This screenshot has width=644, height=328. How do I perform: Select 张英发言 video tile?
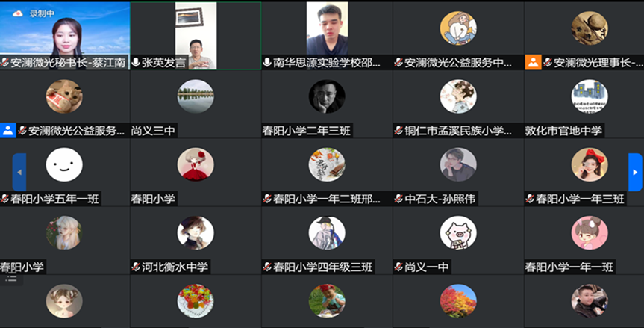point(196,36)
